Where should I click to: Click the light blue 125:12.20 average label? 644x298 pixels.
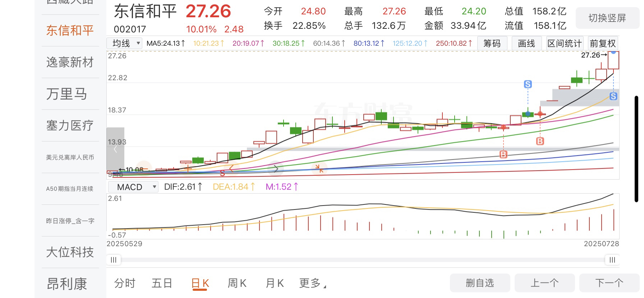point(410,44)
